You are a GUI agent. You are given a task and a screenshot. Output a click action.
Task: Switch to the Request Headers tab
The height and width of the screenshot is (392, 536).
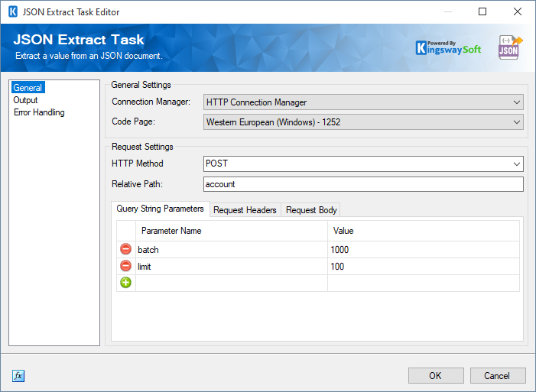click(x=245, y=210)
